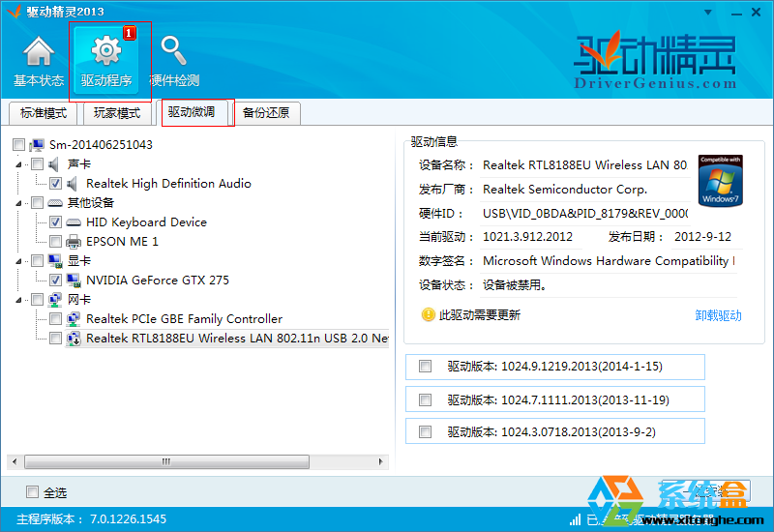Click the 发布日期 value 2012-9-12

click(x=703, y=237)
